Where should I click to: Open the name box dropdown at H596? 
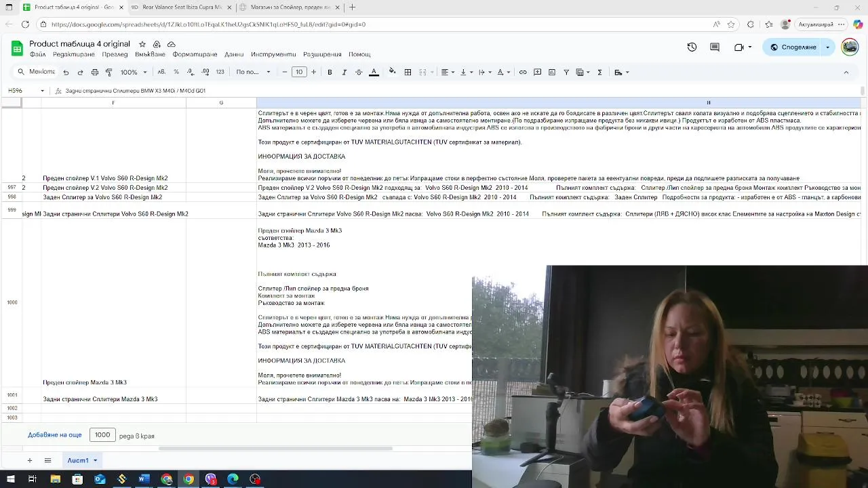(x=42, y=90)
